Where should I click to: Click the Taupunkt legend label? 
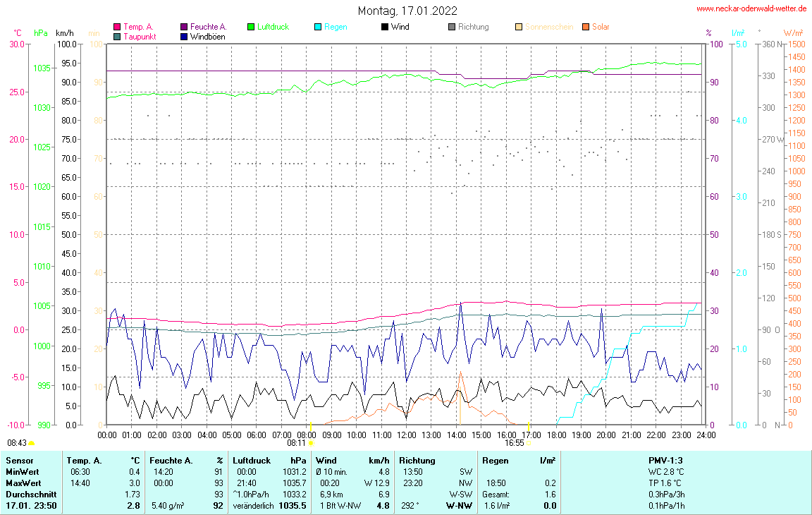140,37
